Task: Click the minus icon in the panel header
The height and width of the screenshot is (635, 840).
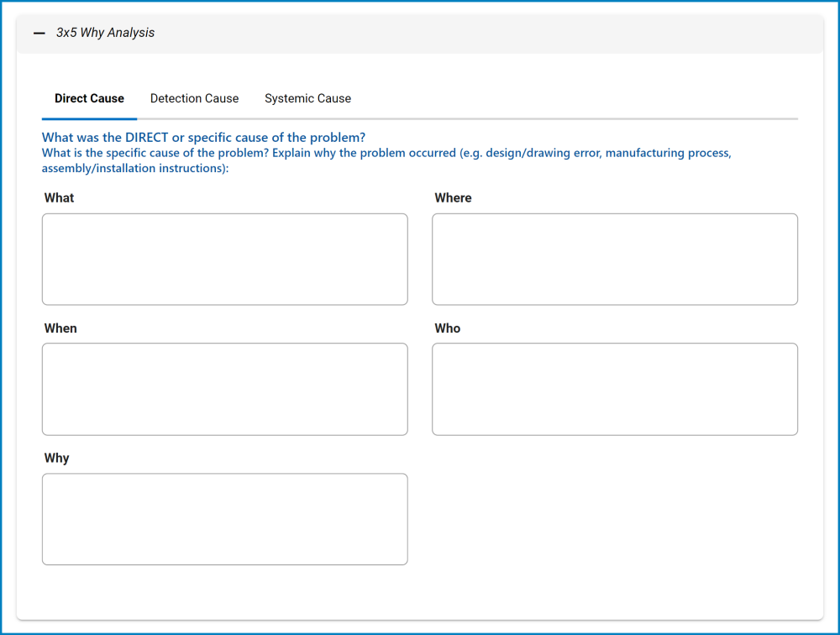Action: pos(38,33)
